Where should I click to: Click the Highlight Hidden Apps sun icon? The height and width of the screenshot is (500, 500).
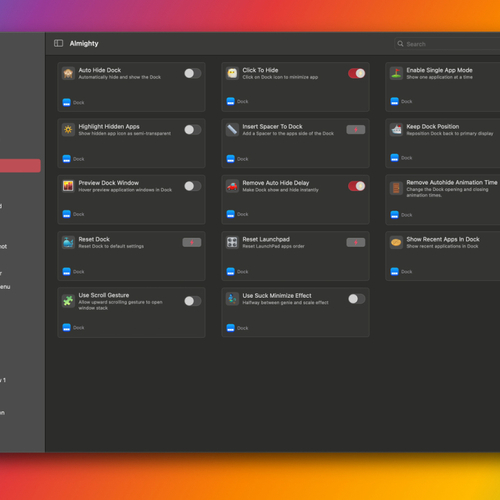tap(68, 130)
